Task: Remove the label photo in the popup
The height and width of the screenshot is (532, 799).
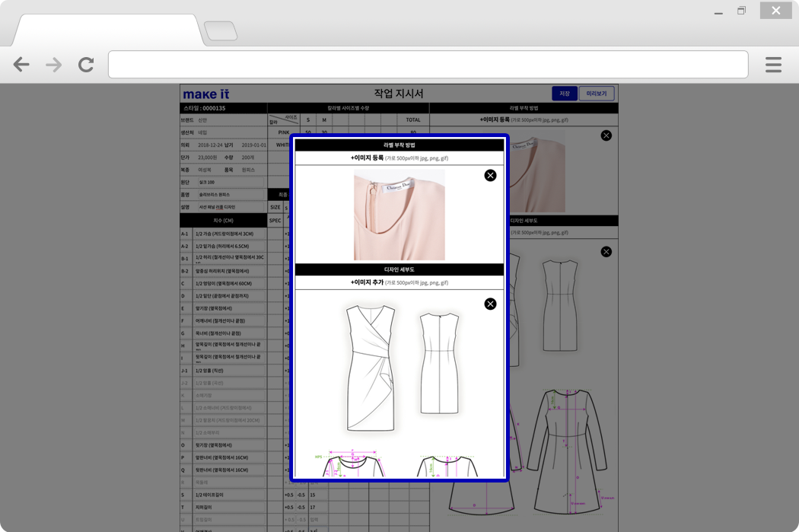Action: click(490, 175)
